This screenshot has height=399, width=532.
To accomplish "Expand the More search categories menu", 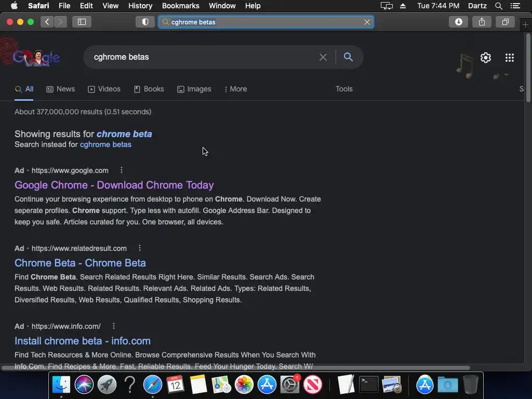I will pos(235,89).
